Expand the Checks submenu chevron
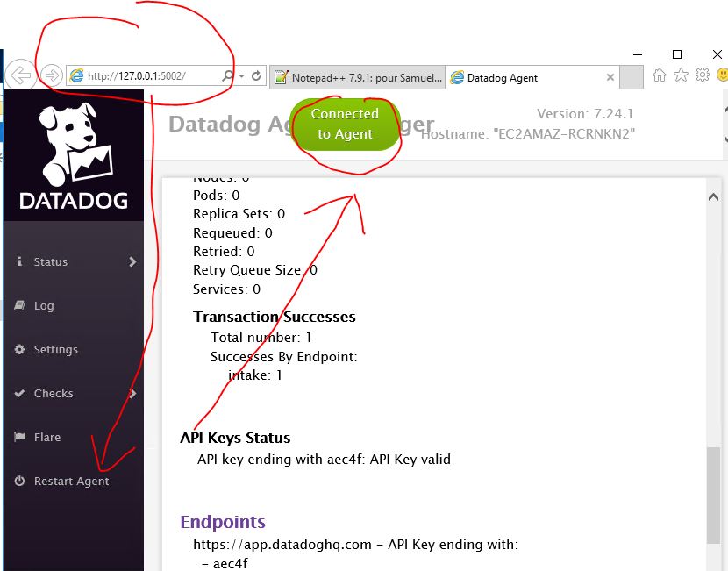This screenshot has width=728, height=571. tap(132, 394)
